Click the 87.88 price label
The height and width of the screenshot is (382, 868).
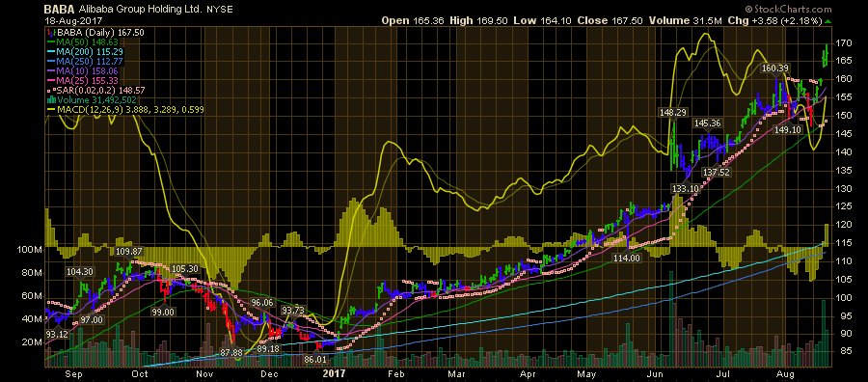[231, 353]
